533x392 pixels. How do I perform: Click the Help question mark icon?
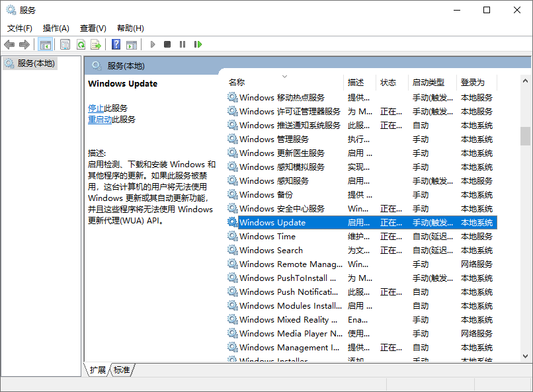tap(114, 44)
